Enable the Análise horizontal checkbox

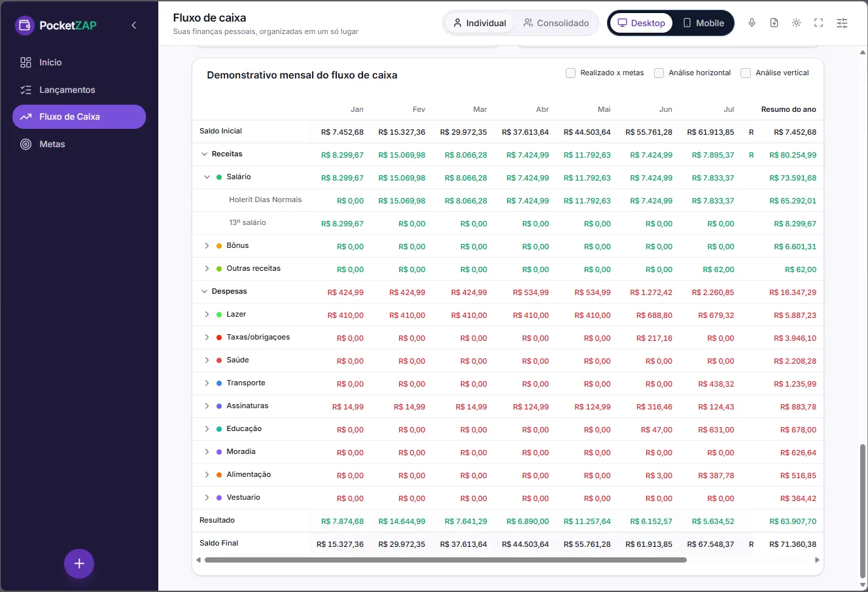tap(659, 73)
